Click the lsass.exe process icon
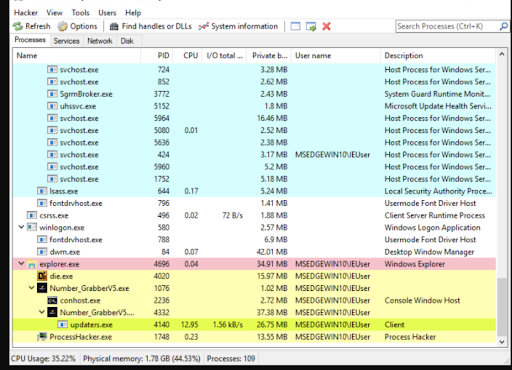 click(42, 191)
